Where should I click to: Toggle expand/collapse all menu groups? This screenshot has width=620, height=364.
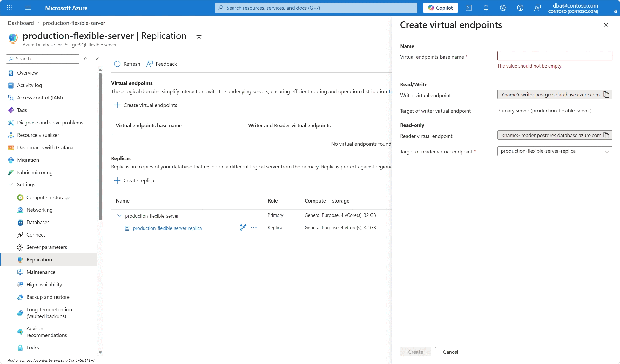[x=85, y=59]
